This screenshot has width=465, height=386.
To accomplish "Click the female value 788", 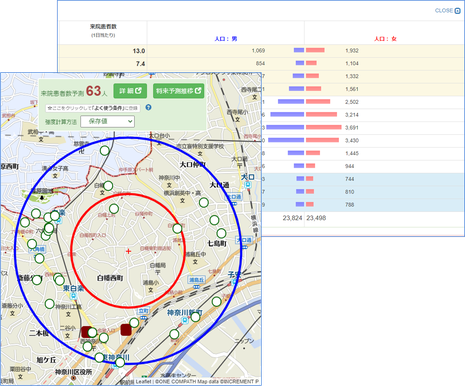I will (350, 205).
